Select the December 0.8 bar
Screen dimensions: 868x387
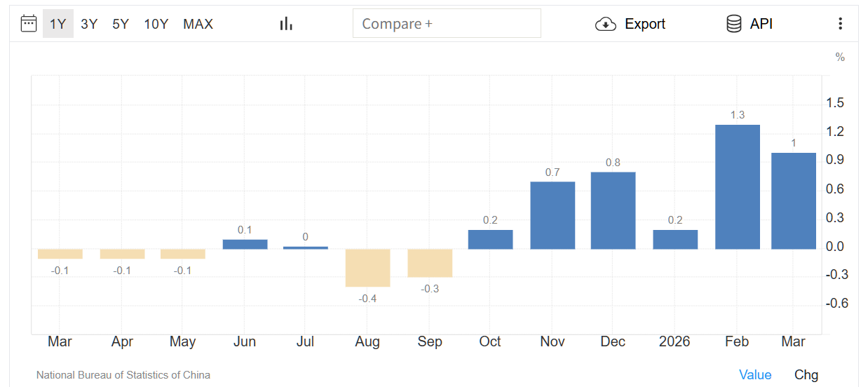613,210
